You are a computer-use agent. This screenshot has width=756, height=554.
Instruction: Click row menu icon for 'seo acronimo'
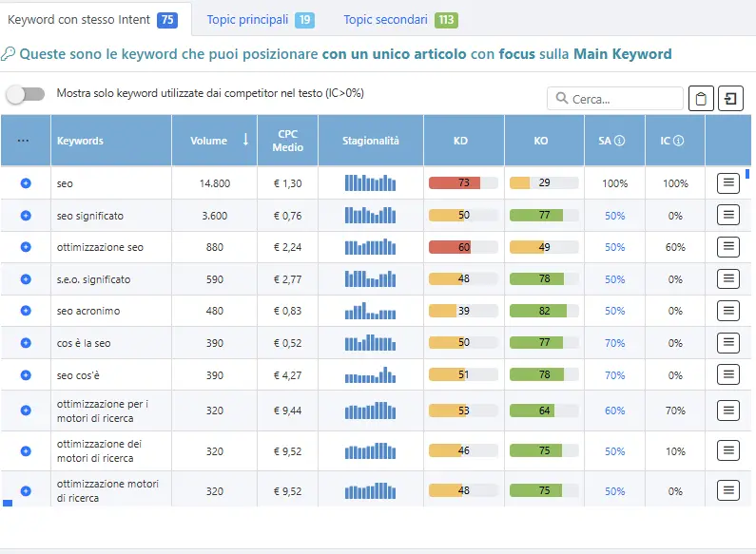click(x=728, y=311)
